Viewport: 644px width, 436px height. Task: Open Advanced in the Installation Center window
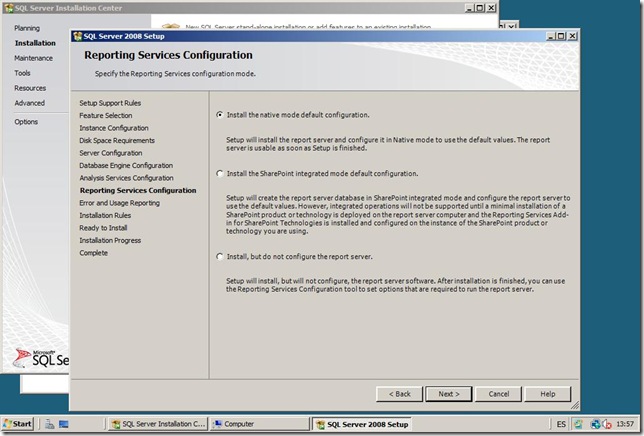coord(30,103)
